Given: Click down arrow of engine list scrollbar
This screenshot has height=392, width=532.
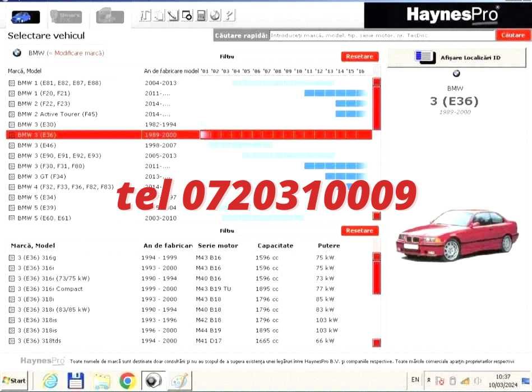Looking at the screenshot, I should (x=377, y=343).
